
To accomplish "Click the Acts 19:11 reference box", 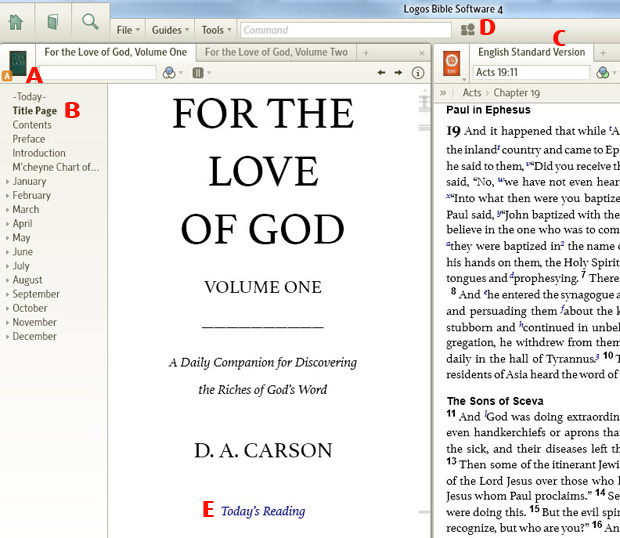I will pyautogui.click(x=530, y=73).
